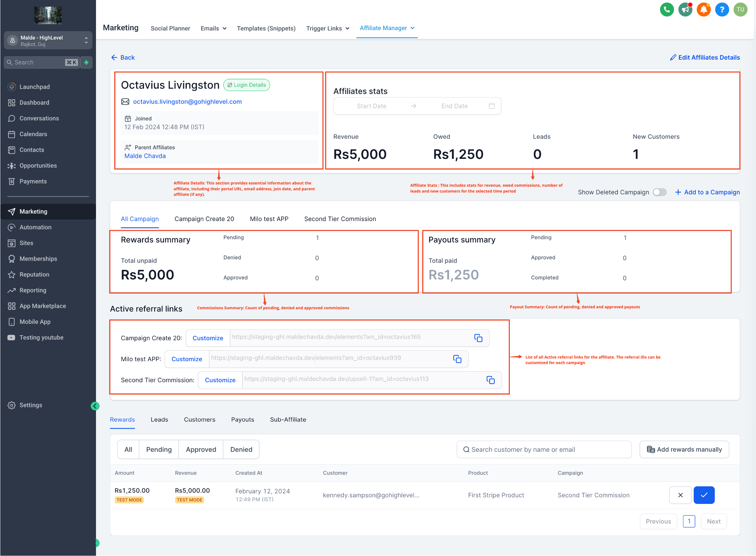Switch to the Sub-Affiliate tab
Screen dimensions: 756x556
coord(288,420)
